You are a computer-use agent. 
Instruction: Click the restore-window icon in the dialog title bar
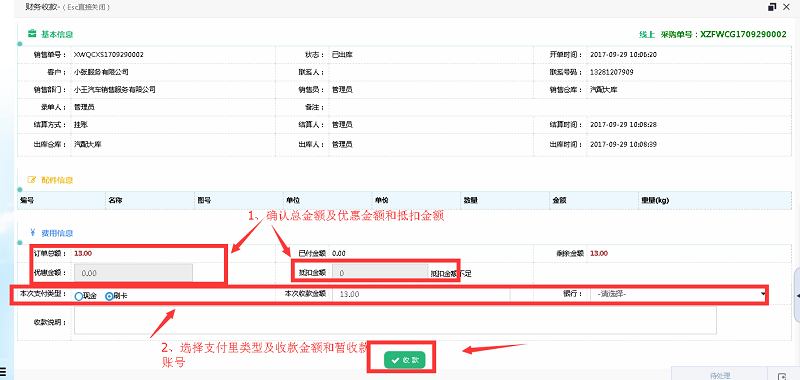(772, 7)
